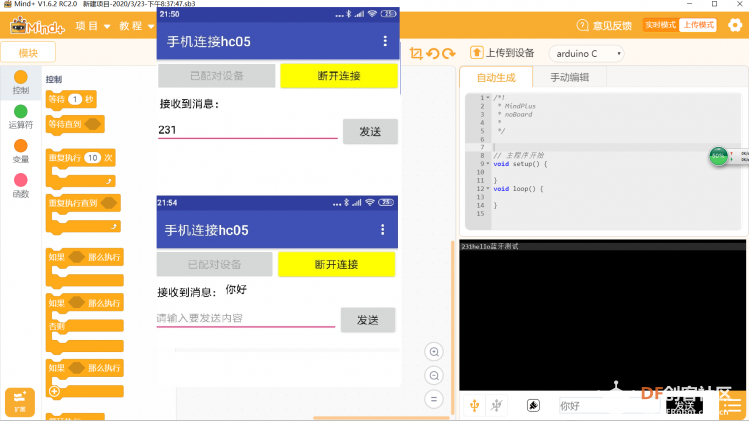Open overflow menu in lower phone screenshot
The width and height of the screenshot is (749, 423).
[x=382, y=230]
